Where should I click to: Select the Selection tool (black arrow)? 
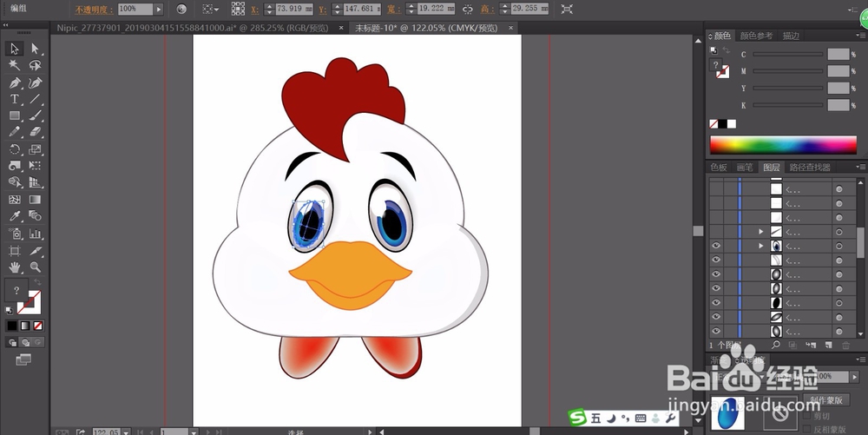15,48
